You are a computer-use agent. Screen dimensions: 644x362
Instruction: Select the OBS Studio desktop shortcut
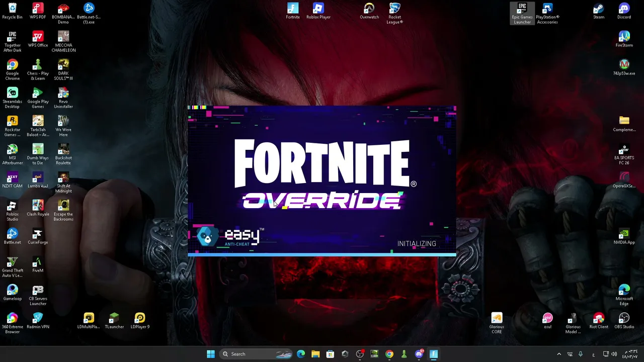tap(624, 321)
